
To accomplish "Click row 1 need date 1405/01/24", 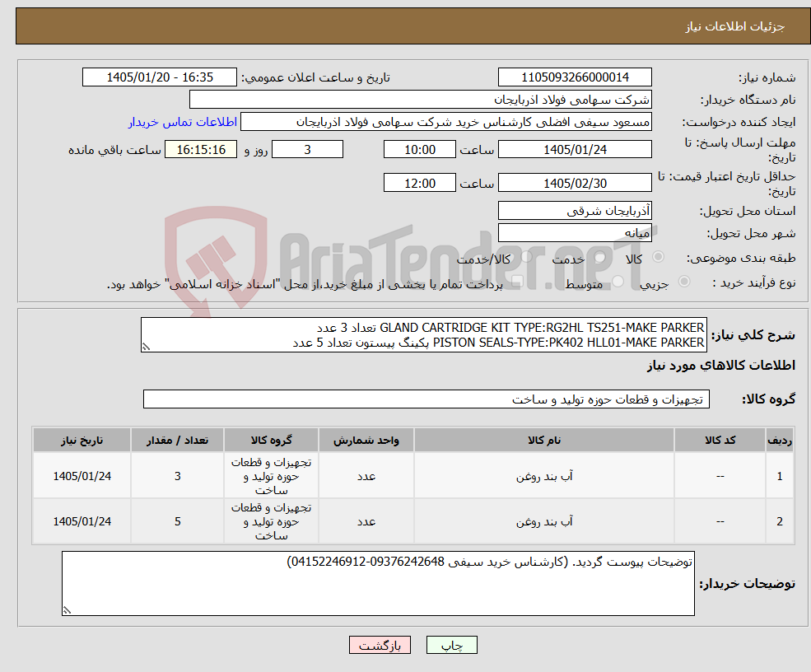I will click(82, 476).
